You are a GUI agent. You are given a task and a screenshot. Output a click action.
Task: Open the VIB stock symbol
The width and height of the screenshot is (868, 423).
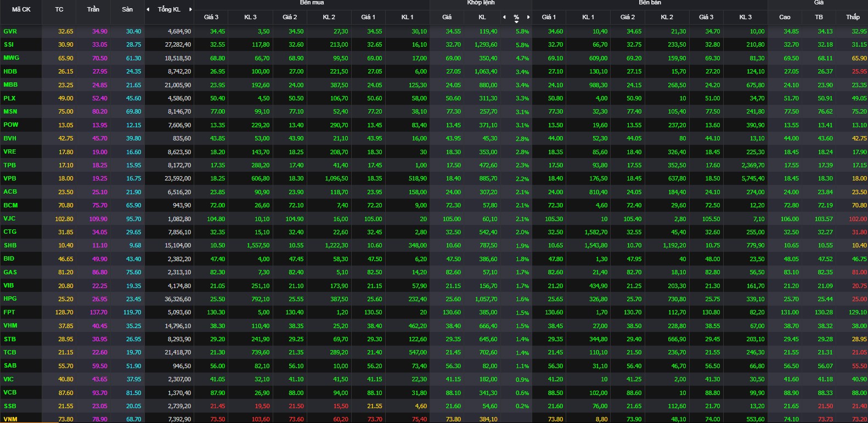coord(8,285)
